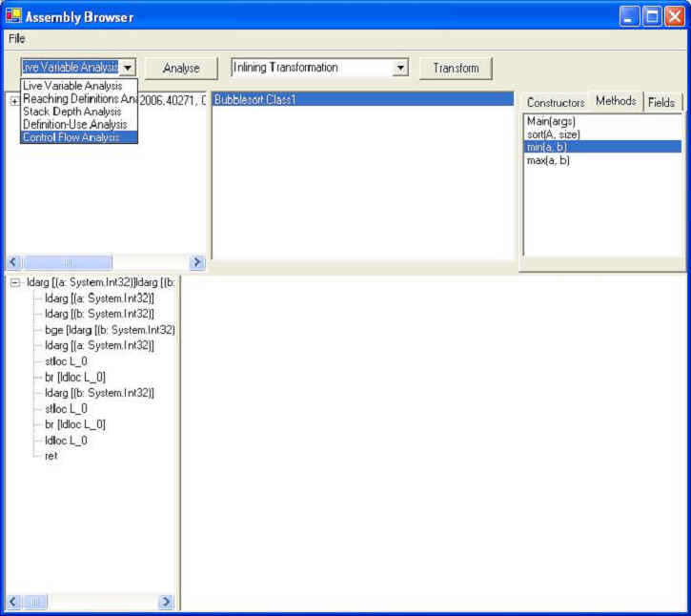Select Bubblesort.Class1 in class list
The height and width of the screenshot is (616, 691).
tap(255, 99)
